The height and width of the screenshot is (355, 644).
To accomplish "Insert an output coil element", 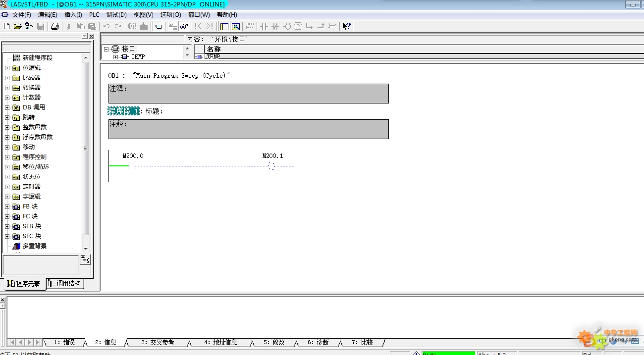I will click(x=287, y=26).
